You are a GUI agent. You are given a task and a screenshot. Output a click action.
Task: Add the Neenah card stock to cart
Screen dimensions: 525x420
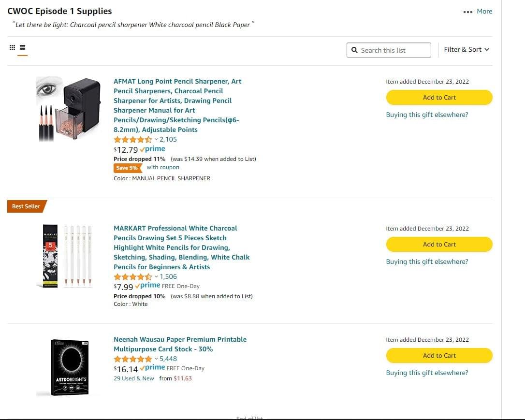point(439,355)
